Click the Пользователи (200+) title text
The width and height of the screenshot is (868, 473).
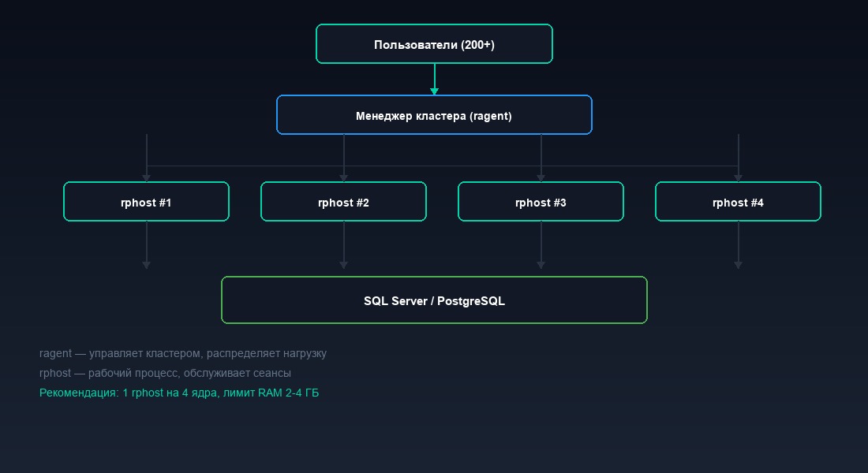(x=434, y=44)
